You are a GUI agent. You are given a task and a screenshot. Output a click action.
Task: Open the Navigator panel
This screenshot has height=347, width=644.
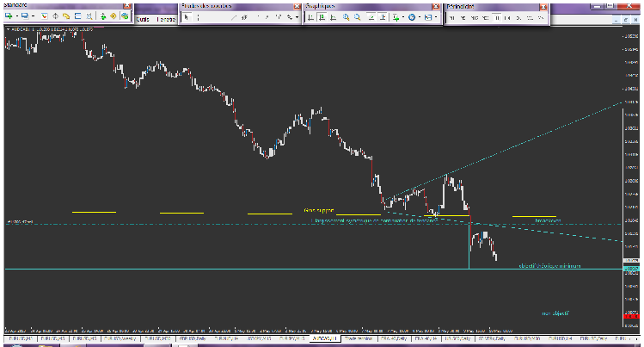pyautogui.click(x=66, y=16)
